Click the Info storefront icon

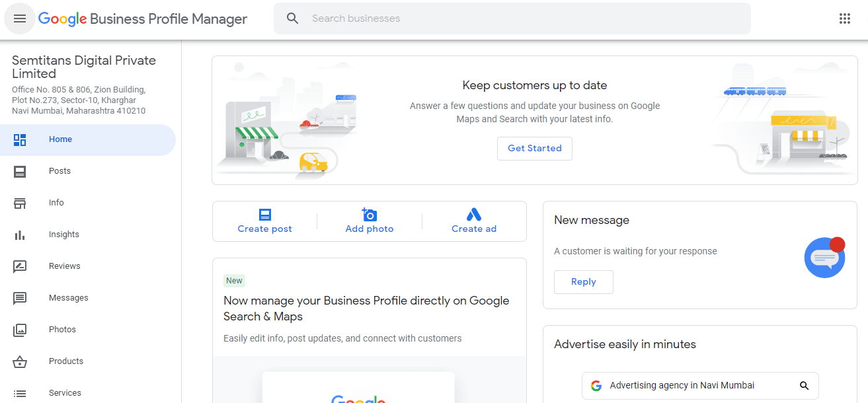(20, 203)
